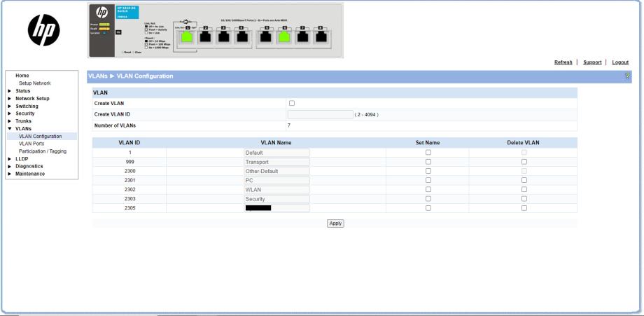The width and height of the screenshot is (644, 316).
Task: Check Set Name for VLAN 2301 PC
Action: click(x=428, y=180)
